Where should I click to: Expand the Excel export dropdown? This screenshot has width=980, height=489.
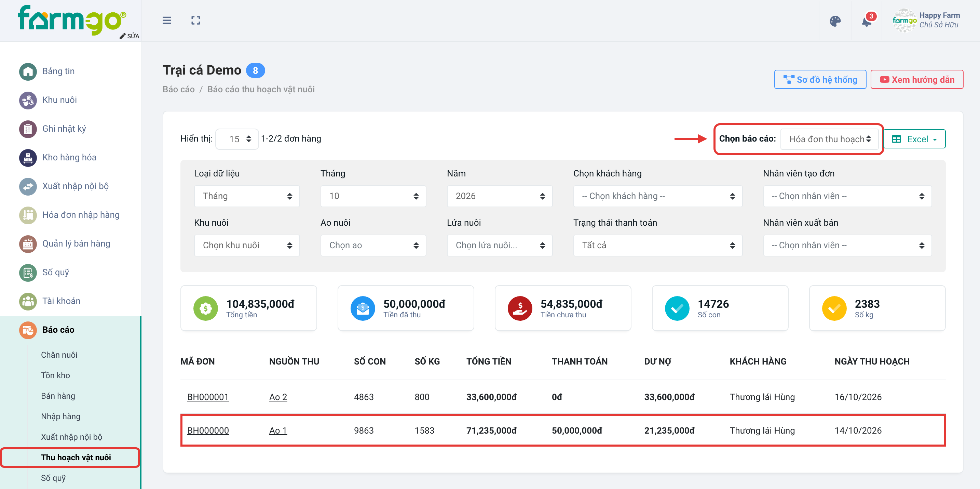tap(915, 139)
